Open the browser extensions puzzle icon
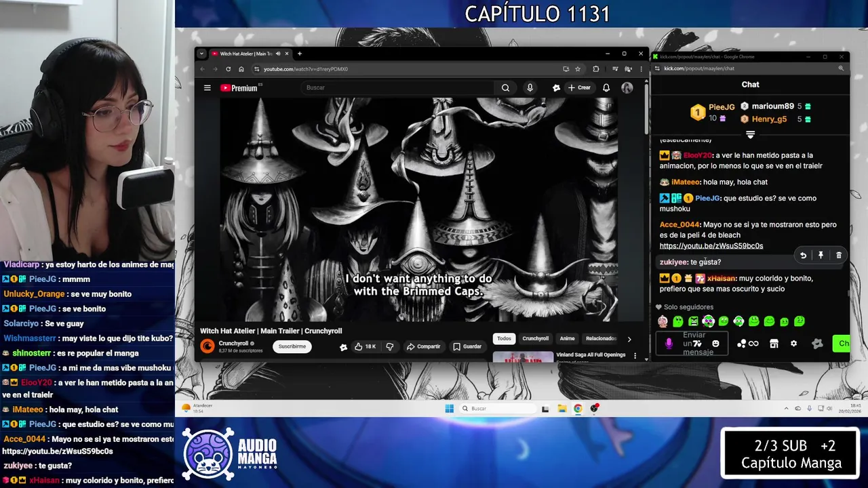 [596, 69]
